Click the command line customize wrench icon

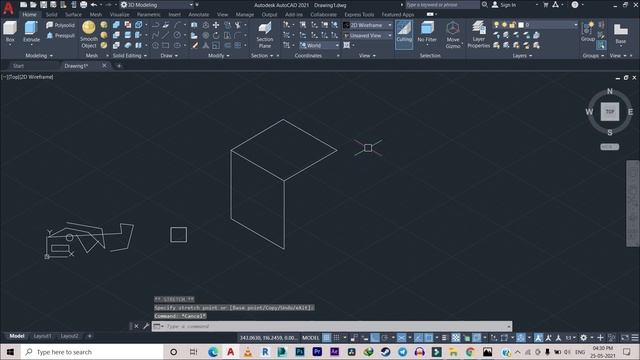pyautogui.click(x=146, y=326)
